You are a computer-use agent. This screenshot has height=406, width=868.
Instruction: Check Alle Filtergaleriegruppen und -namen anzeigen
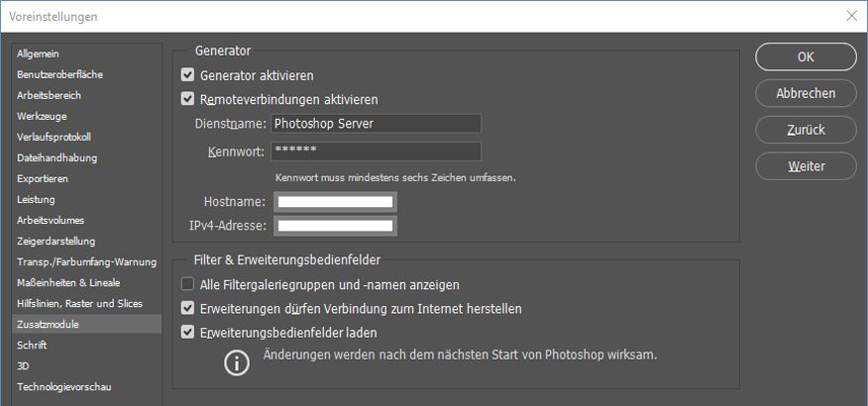tap(187, 284)
